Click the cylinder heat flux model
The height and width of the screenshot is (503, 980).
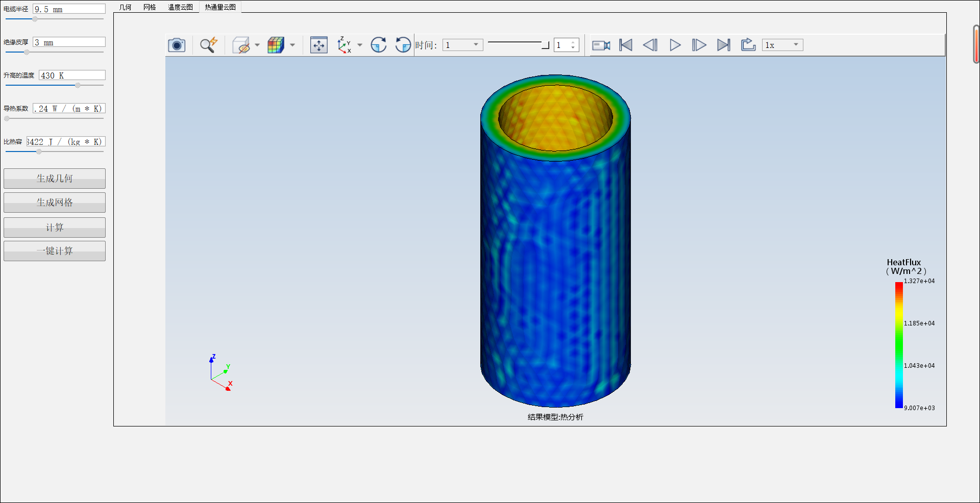point(555,241)
